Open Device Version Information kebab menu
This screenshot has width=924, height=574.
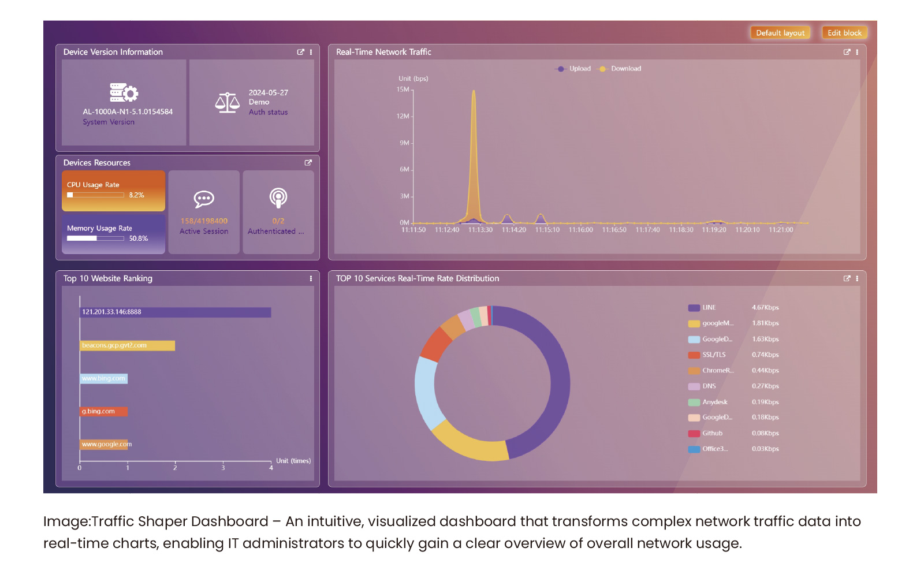tap(311, 52)
